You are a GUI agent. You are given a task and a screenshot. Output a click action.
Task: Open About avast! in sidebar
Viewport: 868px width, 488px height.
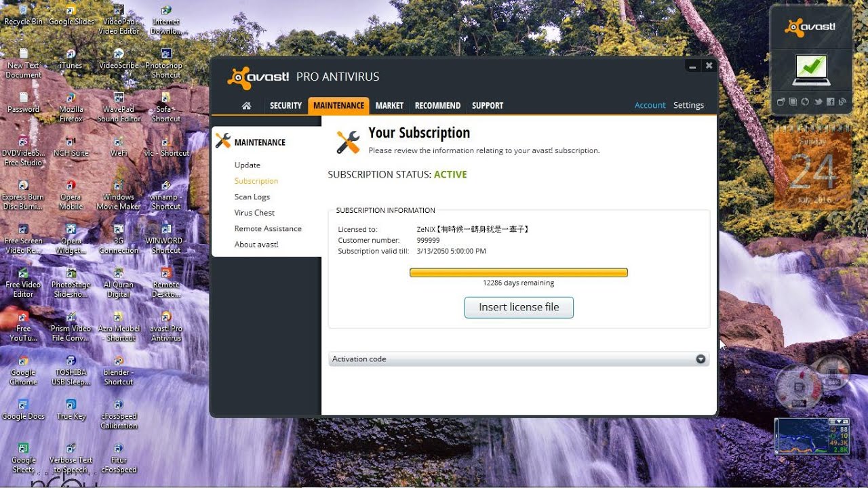[x=256, y=245]
